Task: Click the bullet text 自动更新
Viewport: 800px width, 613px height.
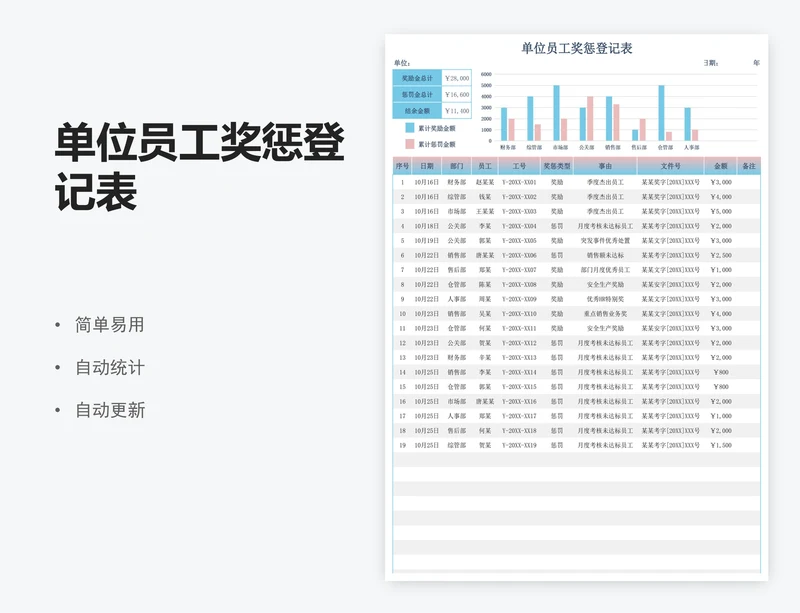Action: [x=110, y=410]
